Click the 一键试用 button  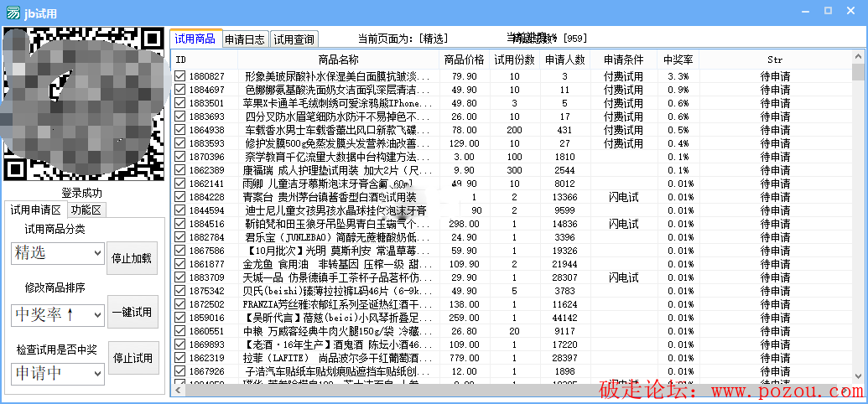pyautogui.click(x=132, y=312)
